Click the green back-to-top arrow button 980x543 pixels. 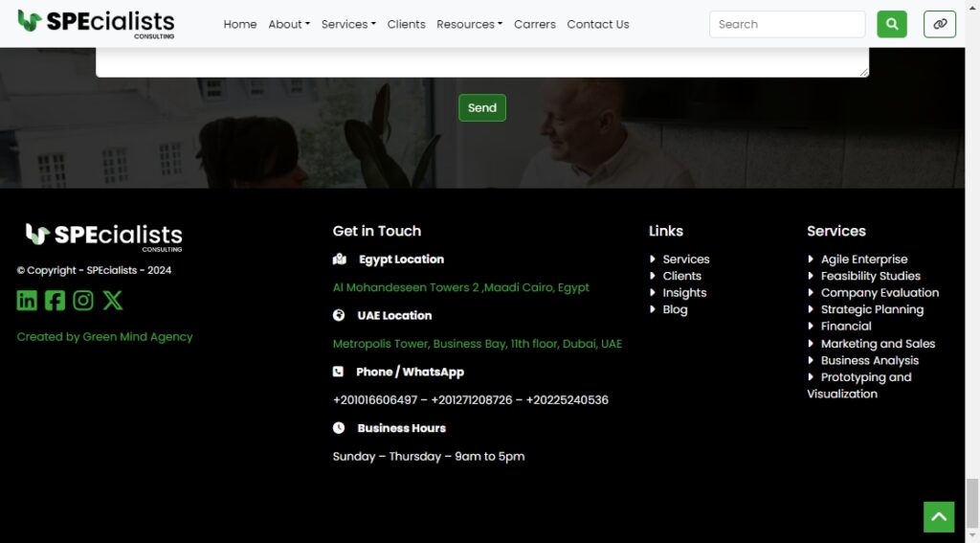tap(939, 517)
